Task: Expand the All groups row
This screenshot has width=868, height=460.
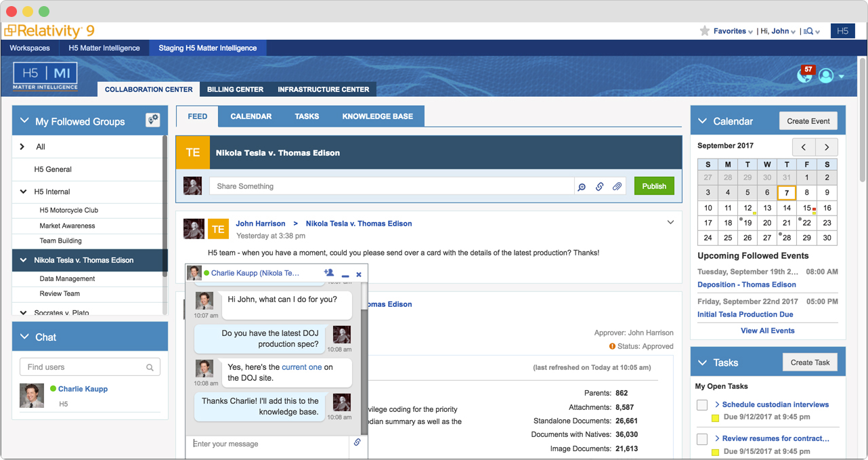Action: click(22, 146)
